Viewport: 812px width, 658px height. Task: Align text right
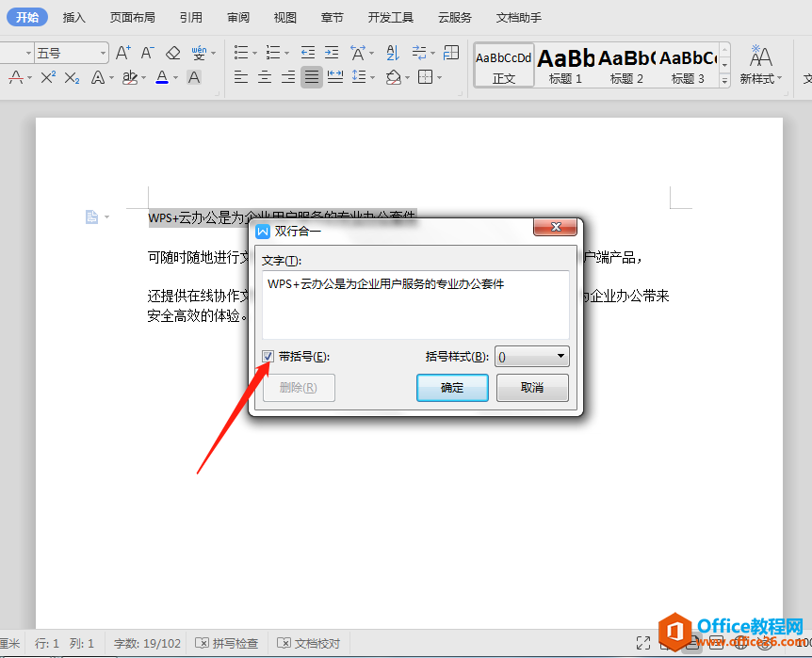288,77
